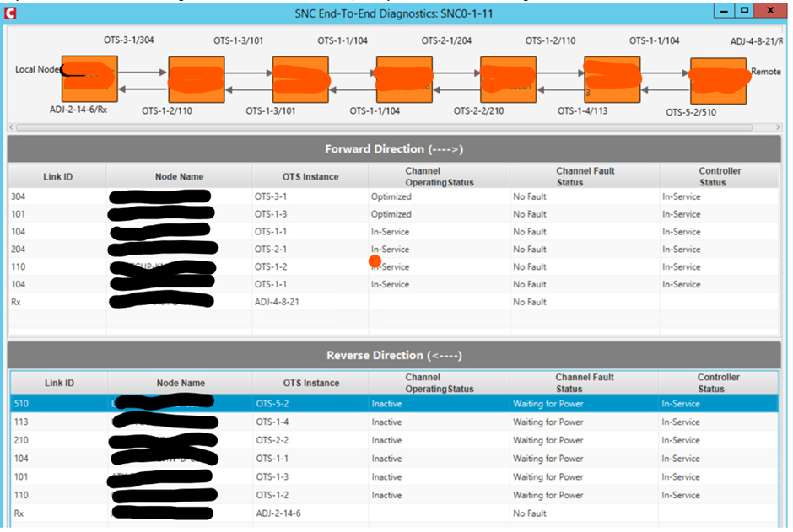The image size is (793, 532).
Task: Select the Local Node box in topology diagram
Action: click(89, 78)
